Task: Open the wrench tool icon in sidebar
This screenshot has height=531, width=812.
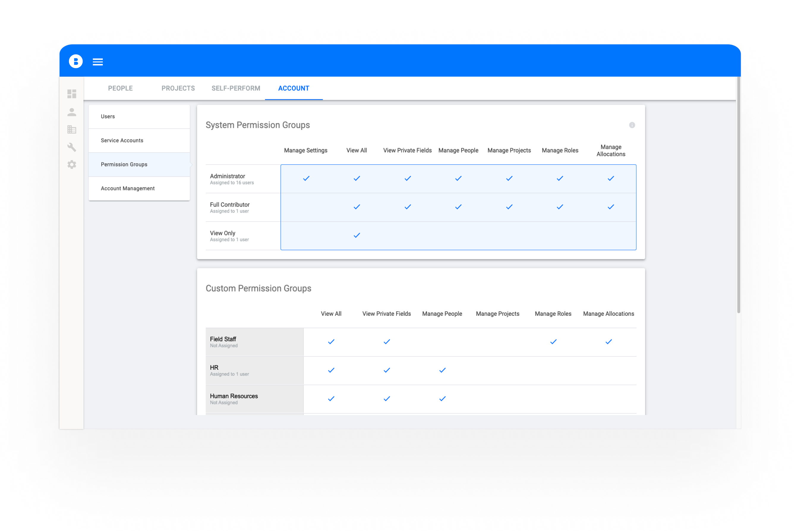Action: (x=72, y=147)
